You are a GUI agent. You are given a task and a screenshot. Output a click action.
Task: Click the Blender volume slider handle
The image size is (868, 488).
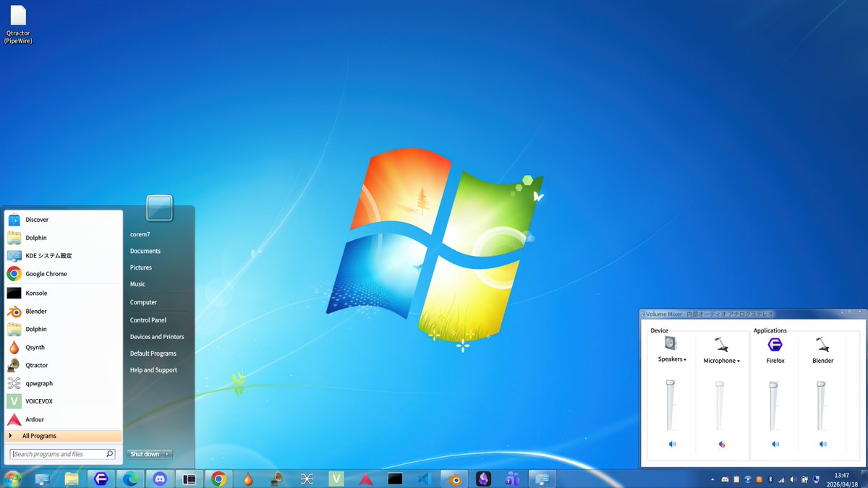tap(821, 385)
